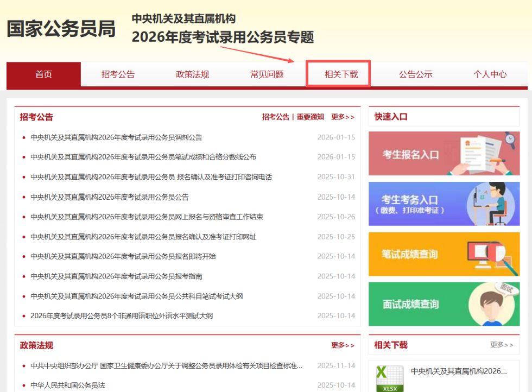Click the 2025-11-14 date in 政策法规
This screenshot has width=532, height=392.
(336, 366)
